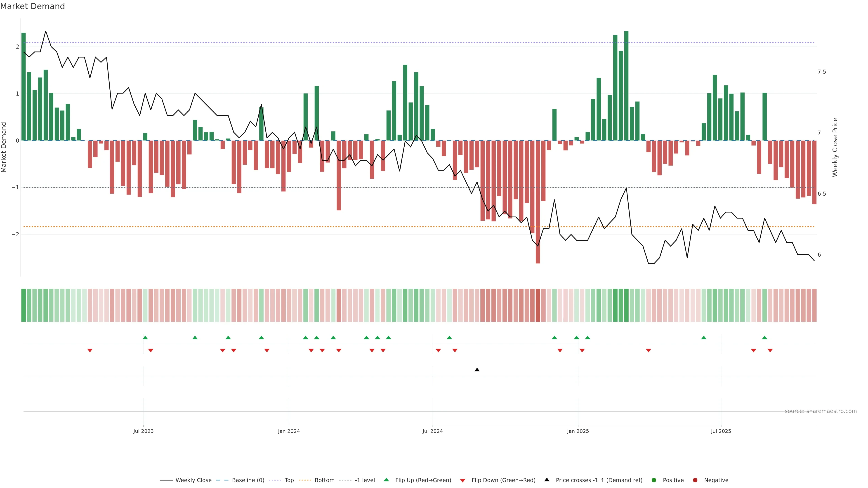Click the red Negative legend dot
This screenshot has width=868, height=488.
pos(695,480)
